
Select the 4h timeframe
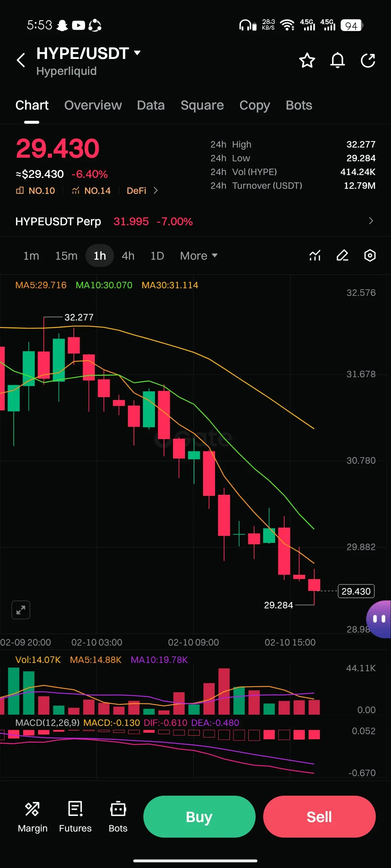coord(128,256)
